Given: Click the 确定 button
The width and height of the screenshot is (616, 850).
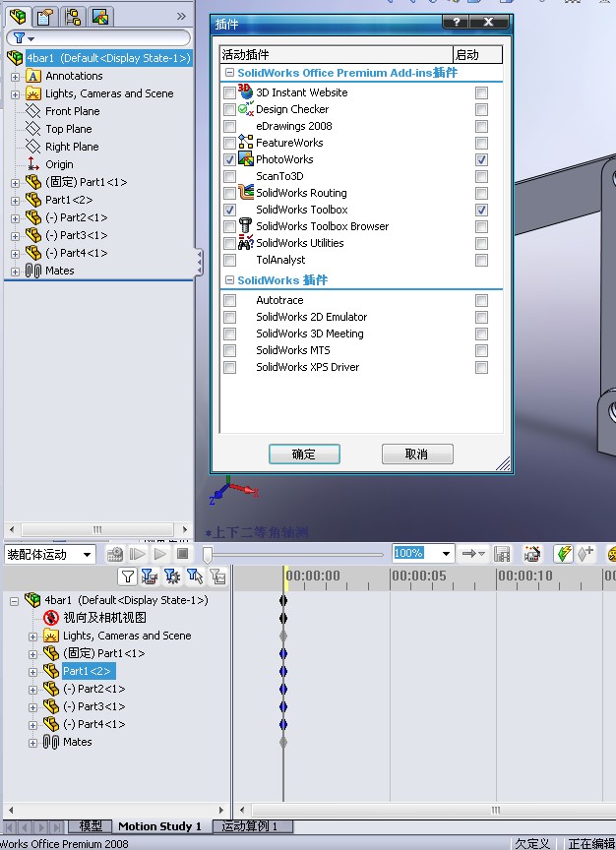Looking at the screenshot, I should (x=304, y=455).
